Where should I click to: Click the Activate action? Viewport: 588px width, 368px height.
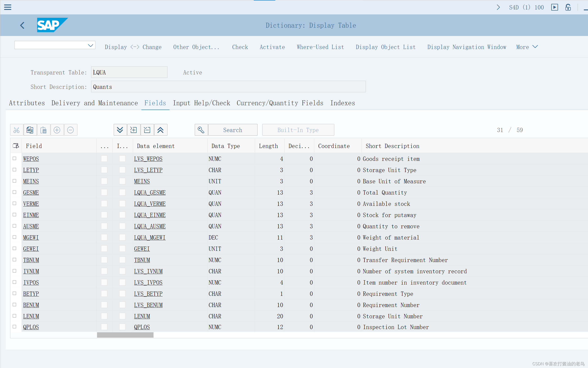272,47
